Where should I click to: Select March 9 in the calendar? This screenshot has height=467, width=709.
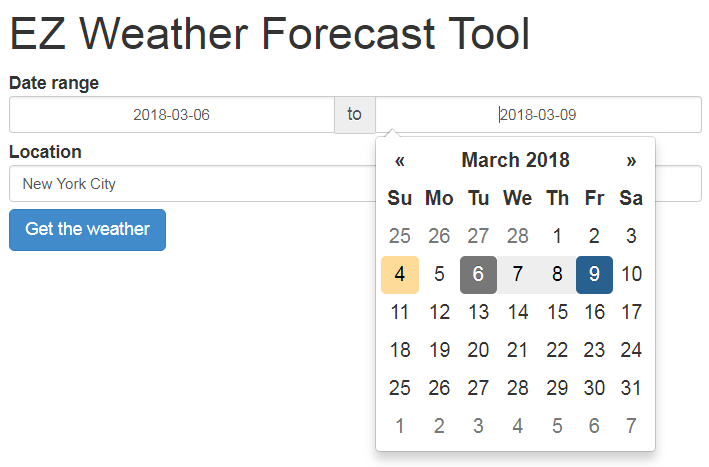pos(594,274)
